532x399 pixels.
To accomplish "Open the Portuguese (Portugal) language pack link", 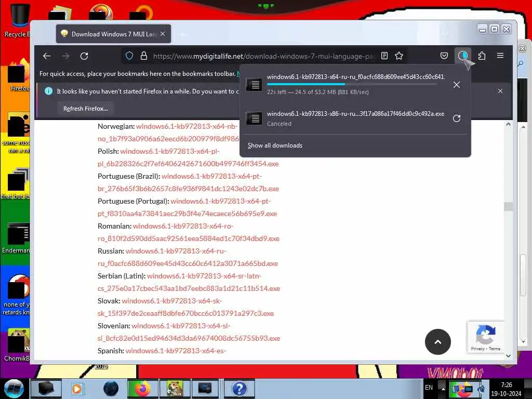I will (187, 207).
